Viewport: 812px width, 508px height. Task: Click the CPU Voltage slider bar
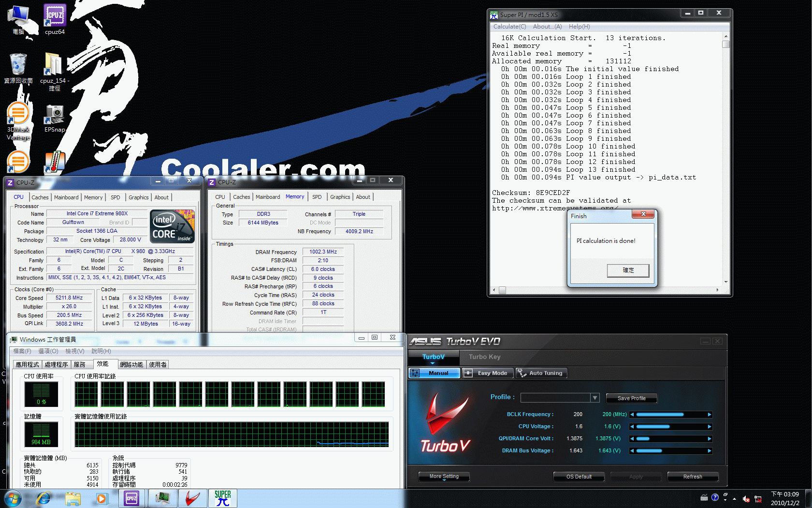point(671,427)
